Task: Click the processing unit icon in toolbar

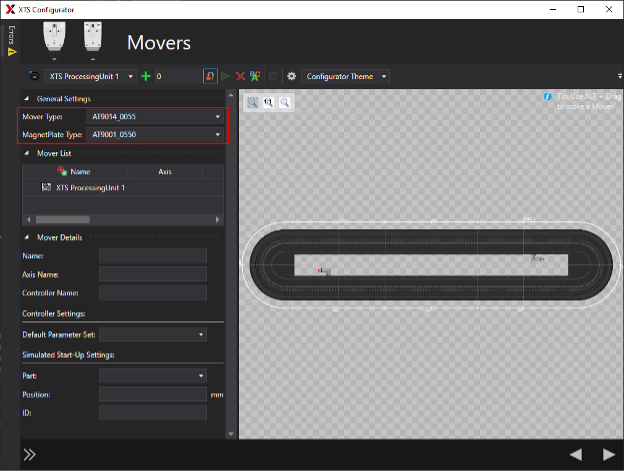Action: click(x=35, y=76)
